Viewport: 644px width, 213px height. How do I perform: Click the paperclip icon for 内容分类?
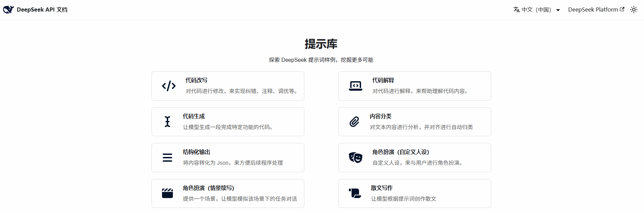(354, 122)
